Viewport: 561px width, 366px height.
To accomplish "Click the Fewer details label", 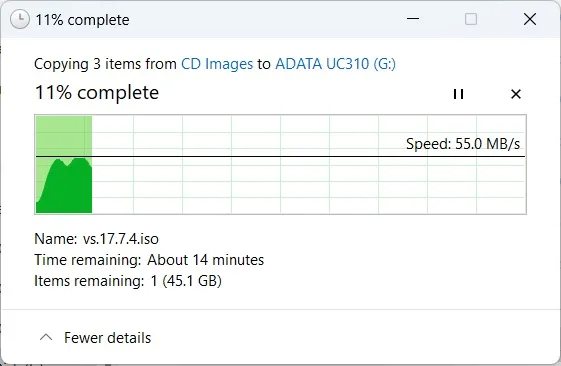I will pos(108,338).
